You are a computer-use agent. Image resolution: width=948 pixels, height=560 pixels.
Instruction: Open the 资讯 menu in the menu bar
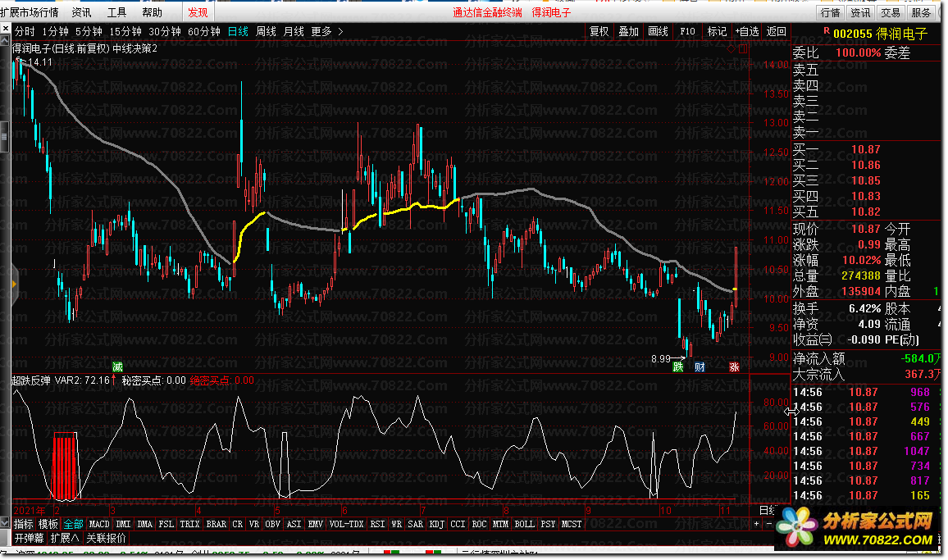tap(81, 12)
